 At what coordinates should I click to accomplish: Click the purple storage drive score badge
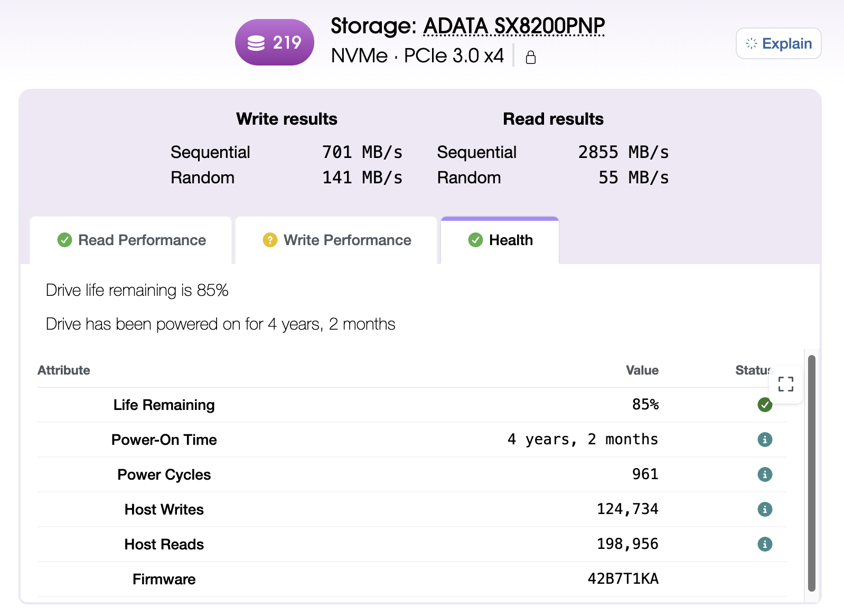274,42
